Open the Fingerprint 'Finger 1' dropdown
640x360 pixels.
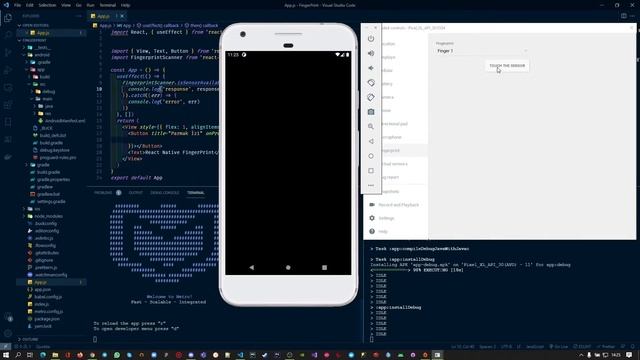(481, 51)
